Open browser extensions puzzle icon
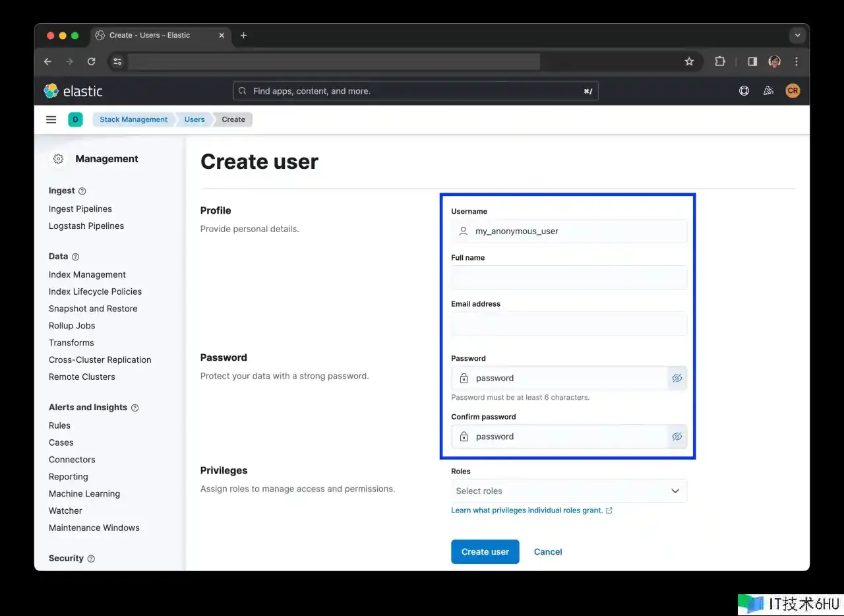This screenshot has width=844, height=616. tap(720, 61)
